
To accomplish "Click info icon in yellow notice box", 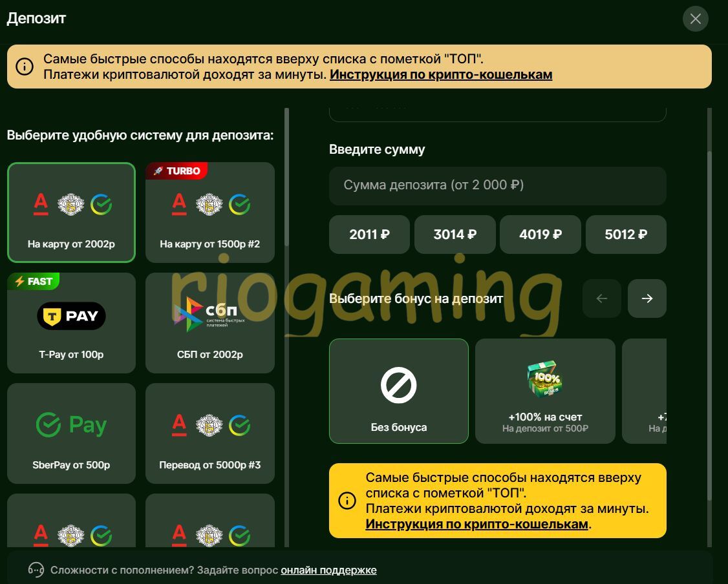I will pyautogui.click(x=347, y=501).
